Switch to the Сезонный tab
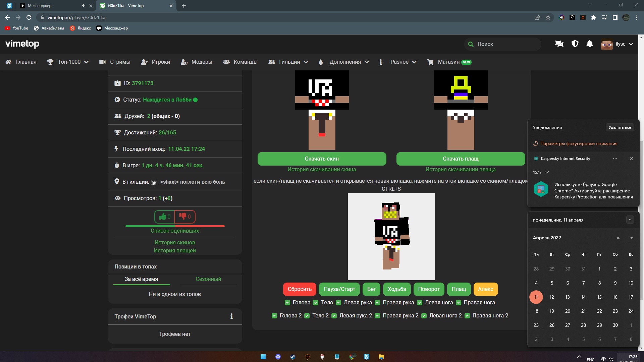This screenshot has height=362, width=644. 208,279
